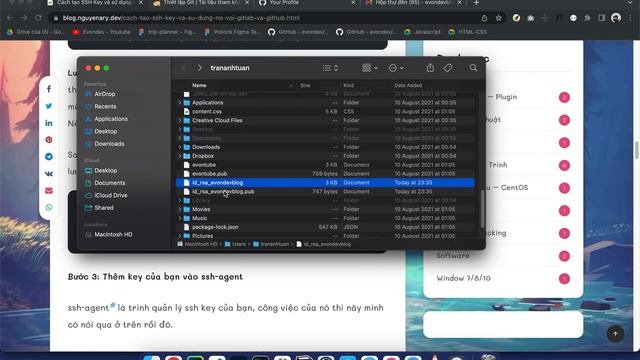Image resolution: width=640 pixels, height=360 pixels.
Task: Select the evontube document file
Action: [x=325, y=165]
